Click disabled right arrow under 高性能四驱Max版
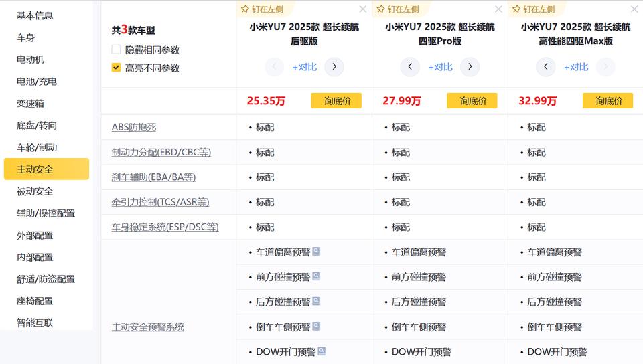The image size is (643, 364). pyautogui.click(x=605, y=66)
